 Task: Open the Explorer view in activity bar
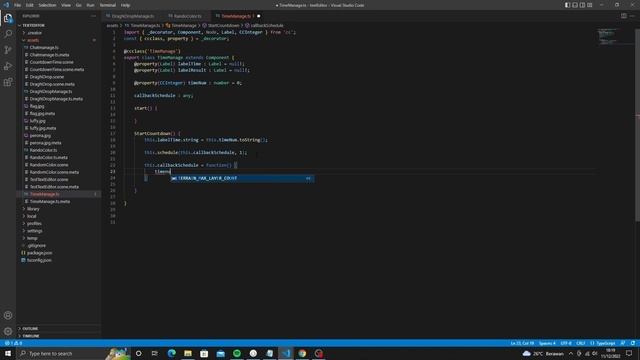click(x=8, y=18)
